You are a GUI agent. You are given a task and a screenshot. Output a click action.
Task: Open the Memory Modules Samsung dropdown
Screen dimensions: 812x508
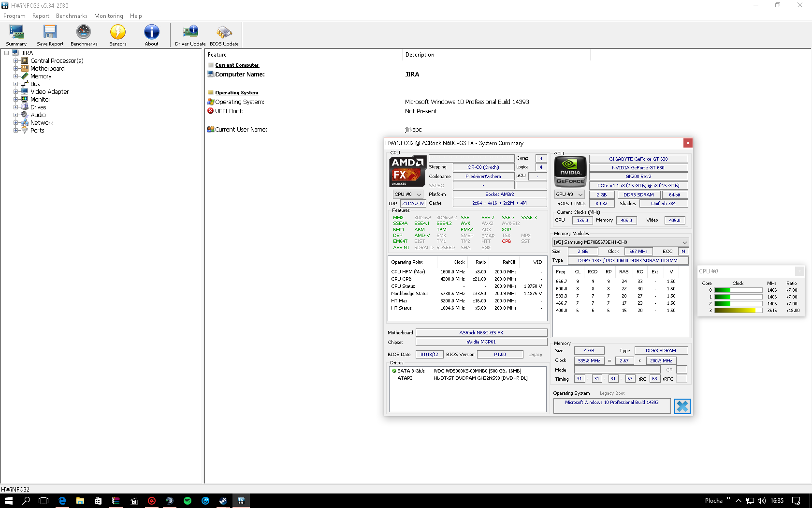tap(621, 242)
